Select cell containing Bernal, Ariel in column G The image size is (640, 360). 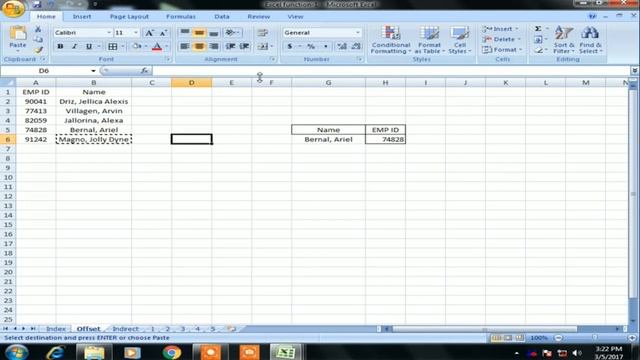329,140
